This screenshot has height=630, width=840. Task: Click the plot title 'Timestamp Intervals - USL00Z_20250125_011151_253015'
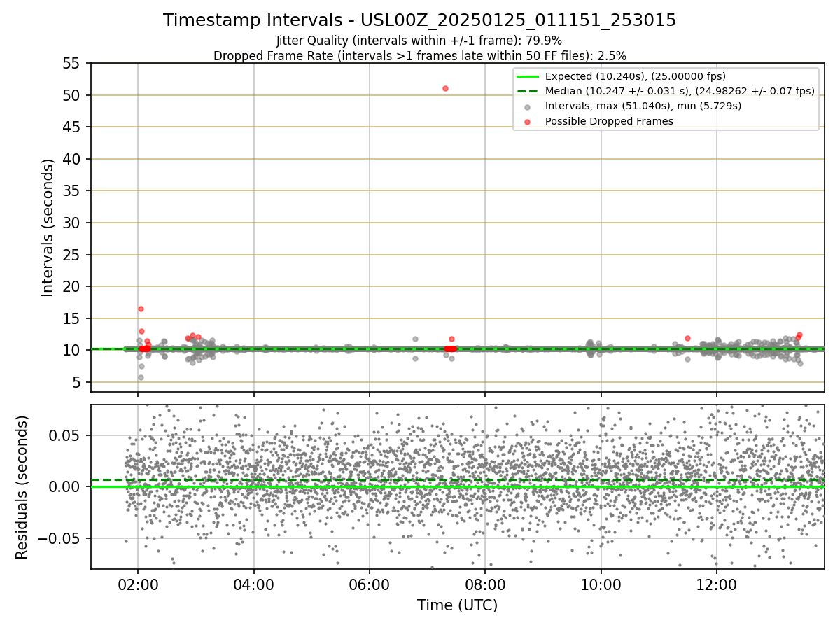coord(420,20)
